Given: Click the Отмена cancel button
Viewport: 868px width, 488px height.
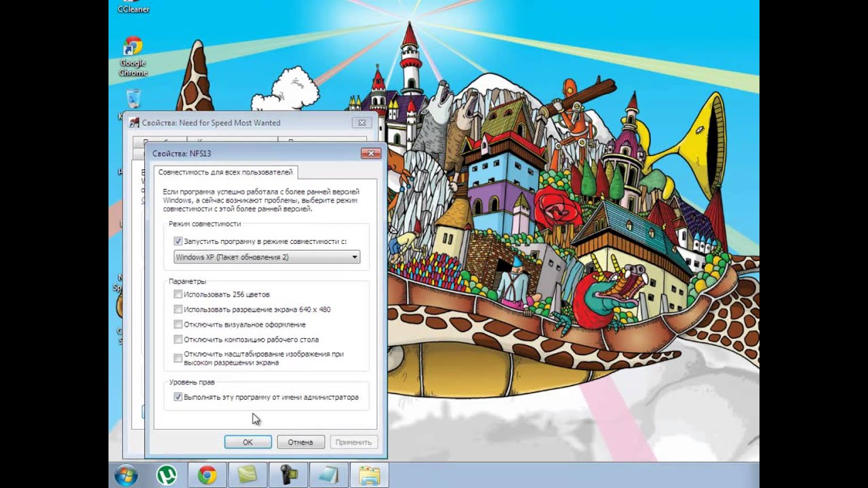Looking at the screenshot, I should pos(300,442).
